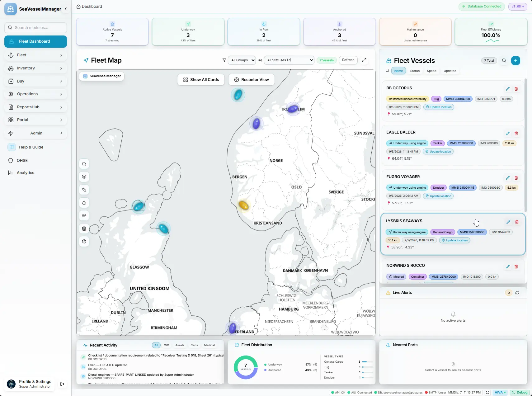Toggle the wind overlay map tool
Viewport: 532px width, 396px height.
(84, 215)
